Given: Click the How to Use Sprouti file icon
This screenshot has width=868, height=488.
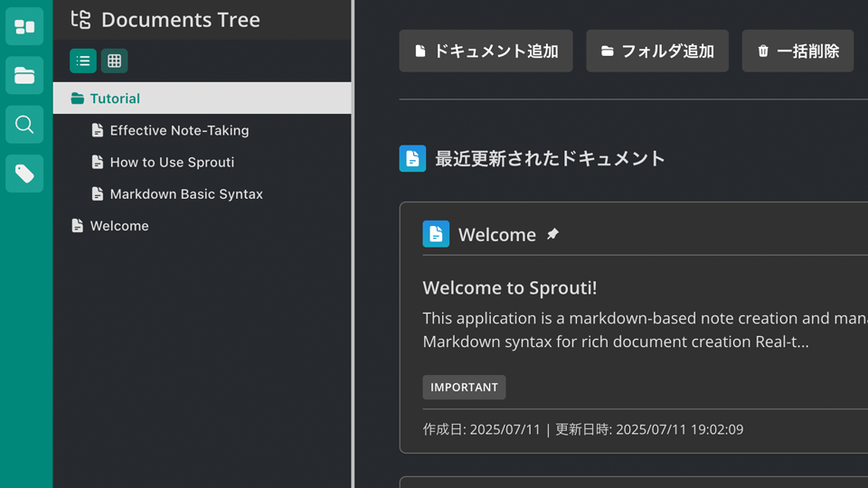Looking at the screenshot, I should tap(98, 162).
